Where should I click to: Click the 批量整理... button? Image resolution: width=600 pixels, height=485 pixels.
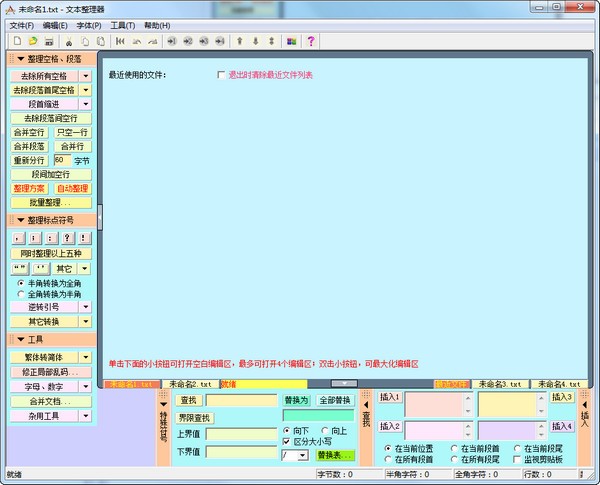[51, 203]
